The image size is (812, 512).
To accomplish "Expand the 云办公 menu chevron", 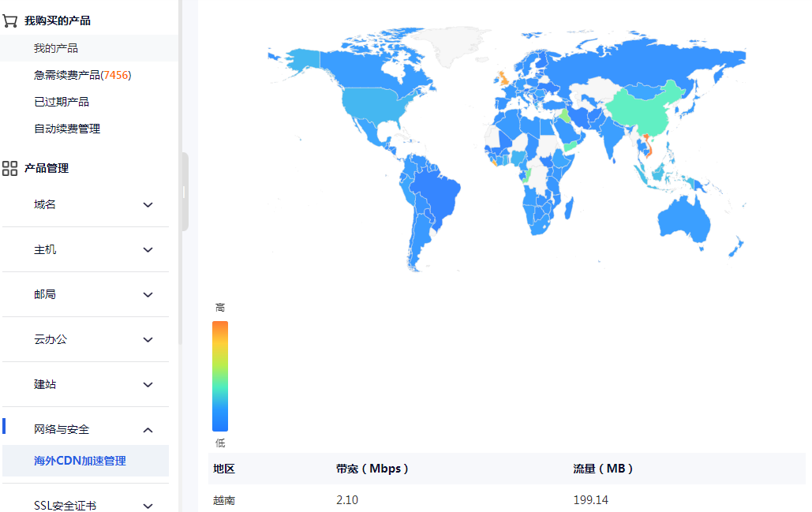I will pos(148,340).
